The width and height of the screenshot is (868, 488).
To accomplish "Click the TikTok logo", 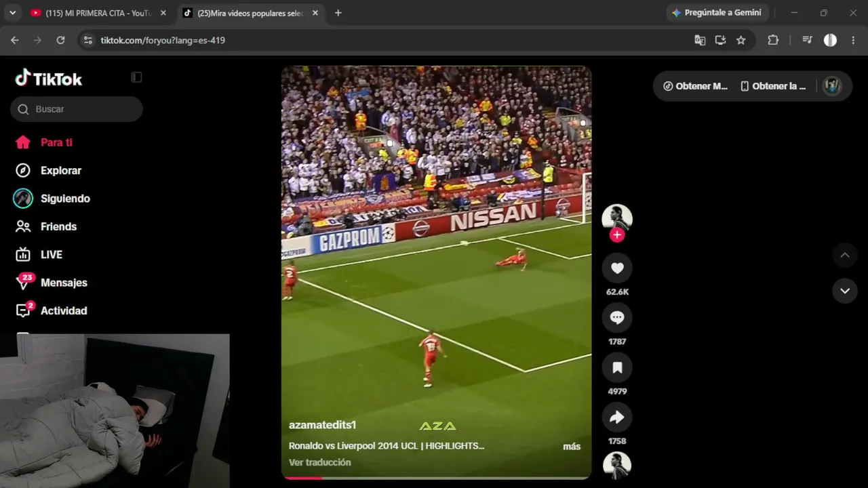I will click(49, 79).
